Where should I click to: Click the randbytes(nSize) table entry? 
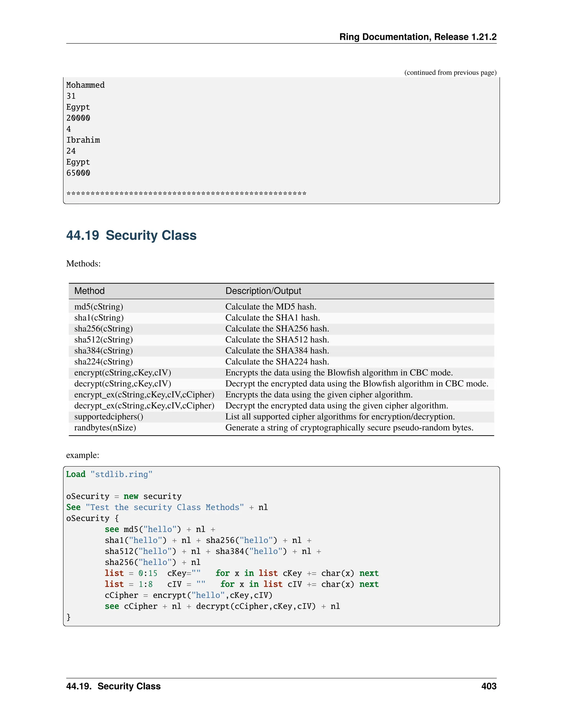click(105, 428)
